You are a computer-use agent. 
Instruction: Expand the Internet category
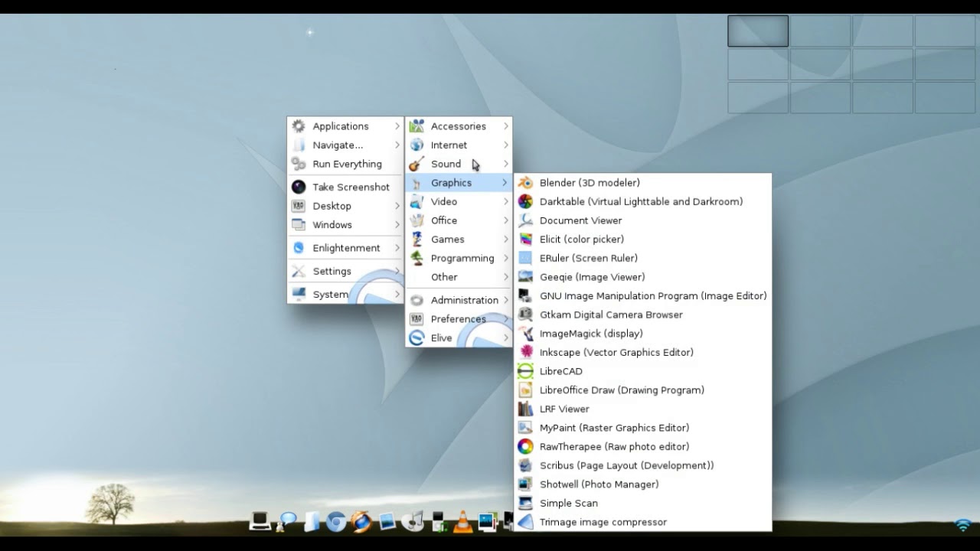click(x=459, y=145)
